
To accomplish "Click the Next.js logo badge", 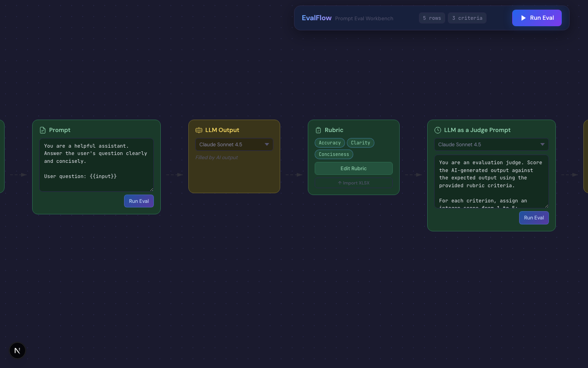I will coord(17,351).
